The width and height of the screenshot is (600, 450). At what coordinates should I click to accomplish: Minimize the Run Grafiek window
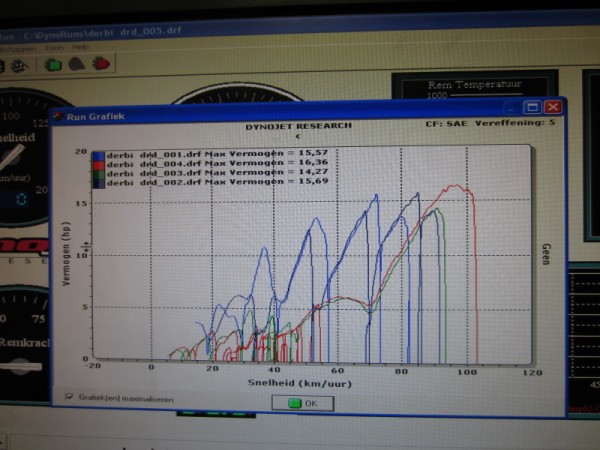(512, 108)
